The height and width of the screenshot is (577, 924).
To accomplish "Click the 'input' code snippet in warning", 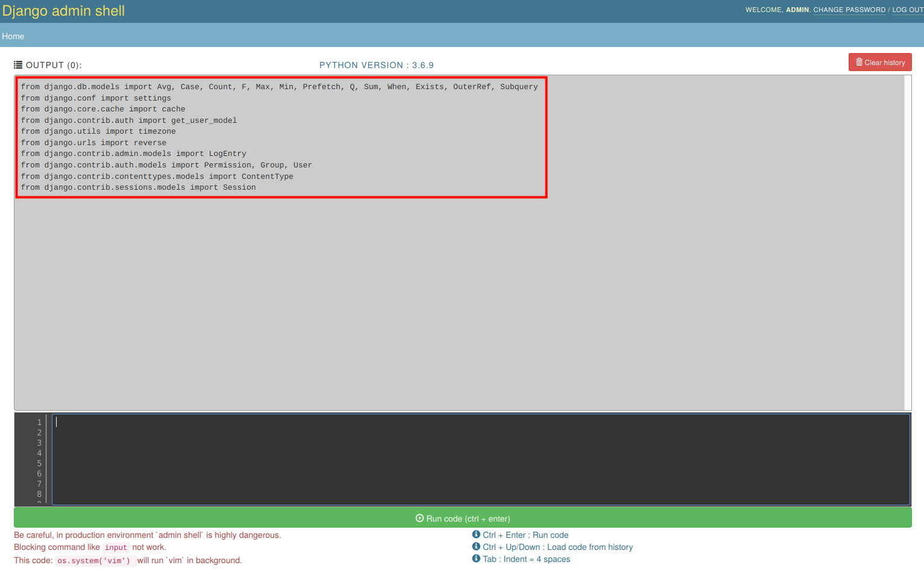I will click(x=116, y=547).
